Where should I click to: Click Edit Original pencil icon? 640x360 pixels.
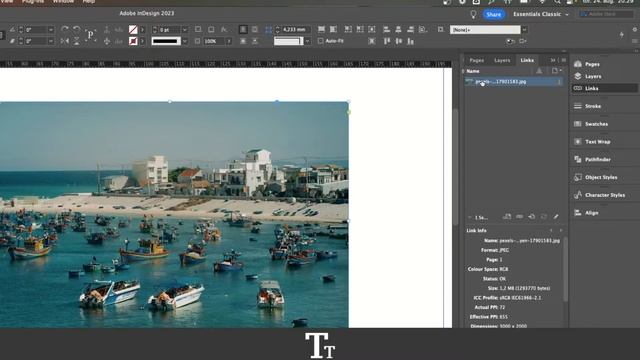tap(556, 217)
